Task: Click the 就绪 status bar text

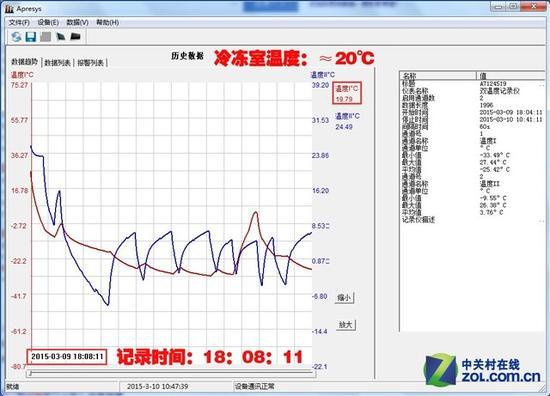Action: click(x=13, y=387)
